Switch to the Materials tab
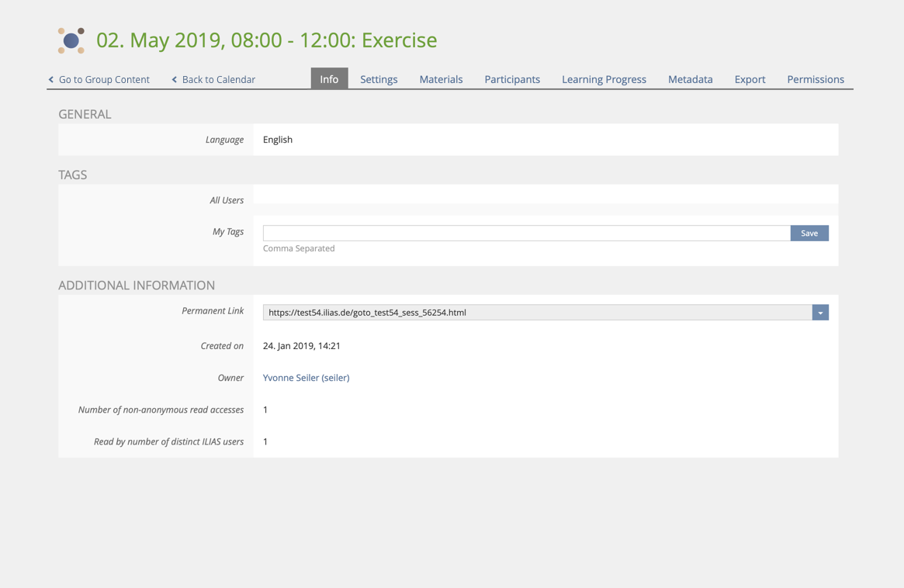 pyautogui.click(x=441, y=79)
